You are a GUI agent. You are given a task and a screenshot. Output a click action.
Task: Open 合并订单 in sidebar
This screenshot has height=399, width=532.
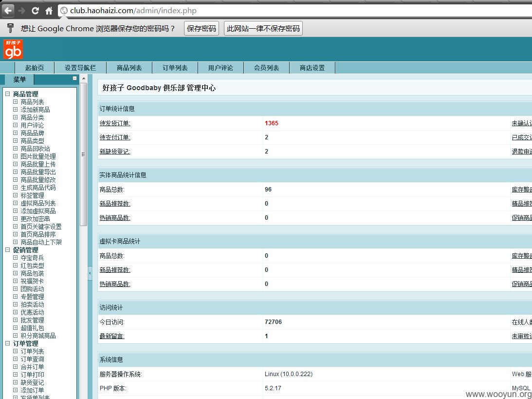32,367
